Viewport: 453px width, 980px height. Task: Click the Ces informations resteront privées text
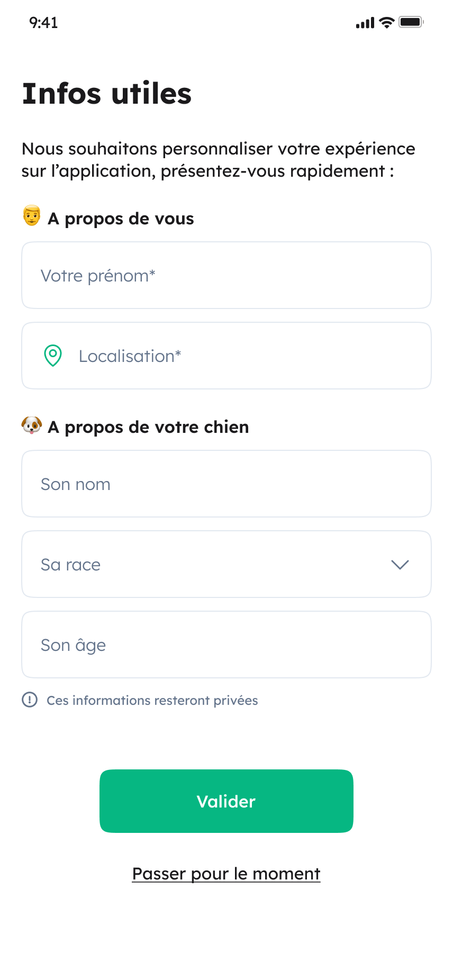[152, 700]
